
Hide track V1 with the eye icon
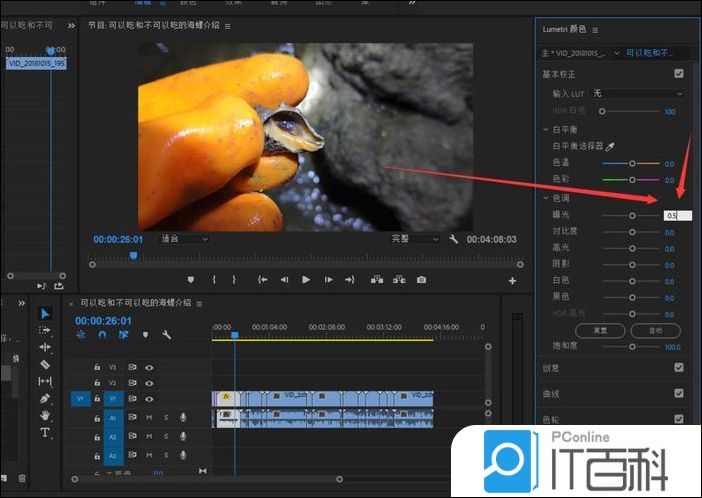coord(149,398)
